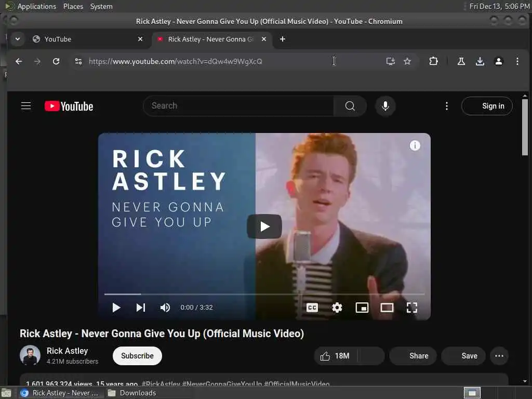Open more actions ellipsis under video
Screen dimensions: 532x399
tap(499, 356)
